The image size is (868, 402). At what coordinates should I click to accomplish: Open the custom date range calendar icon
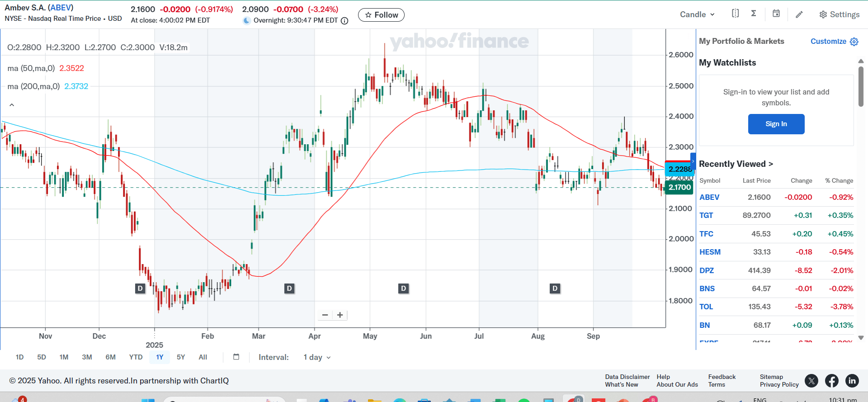236,357
